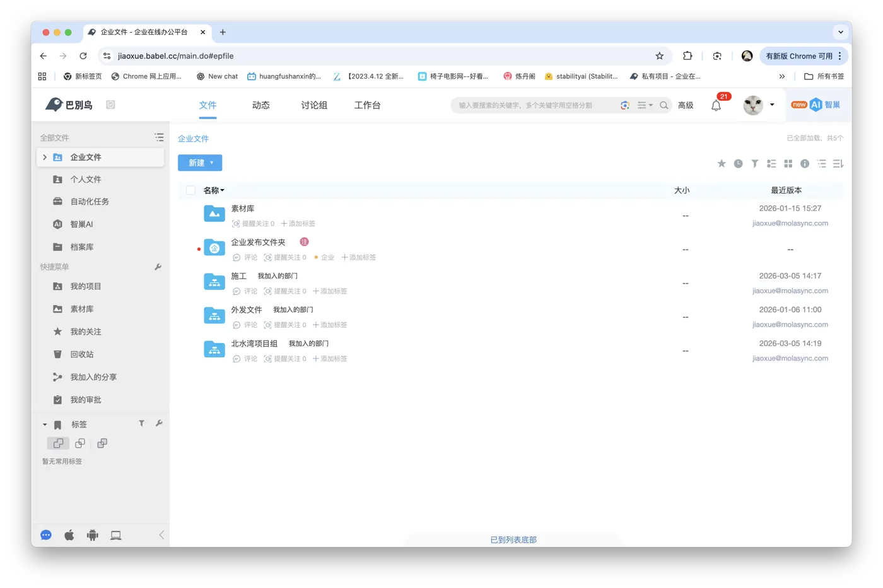The width and height of the screenshot is (883, 588).
Task: Open the notification bell with 21 alerts
Action: [716, 106]
